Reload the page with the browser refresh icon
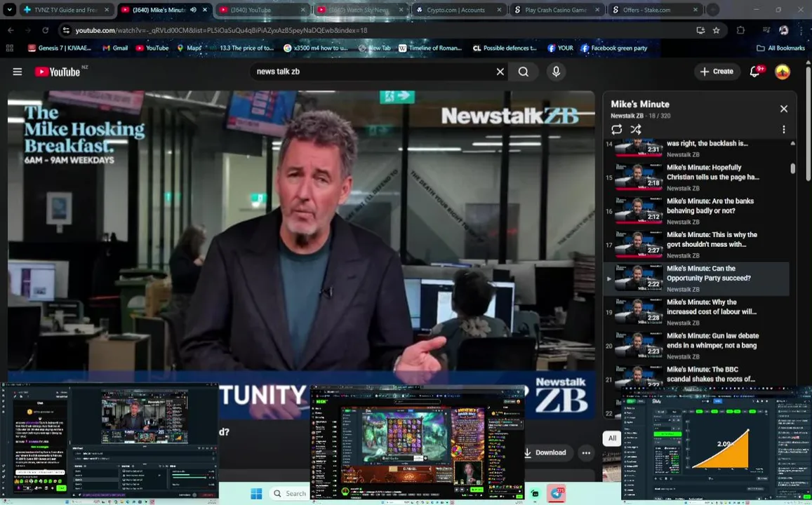Viewport: 812px width, 505px height. coord(45,30)
